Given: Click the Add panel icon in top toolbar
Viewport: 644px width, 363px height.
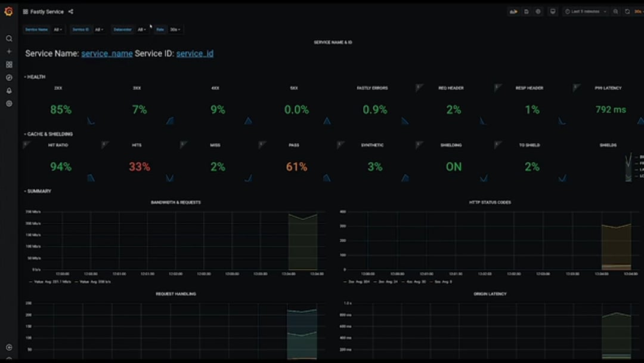Looking at the screenshot, I should (x=513, y=11).
